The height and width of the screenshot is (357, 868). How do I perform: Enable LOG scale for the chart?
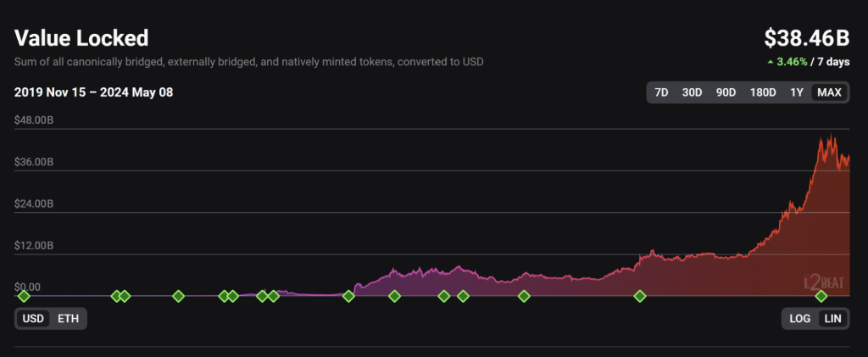click(800, 319)
